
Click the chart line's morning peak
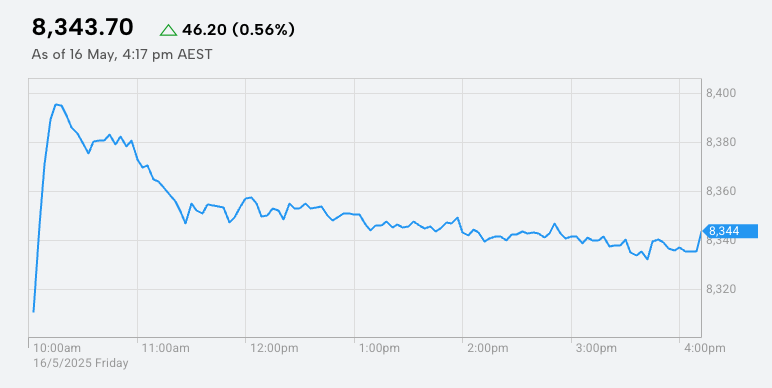56,104
